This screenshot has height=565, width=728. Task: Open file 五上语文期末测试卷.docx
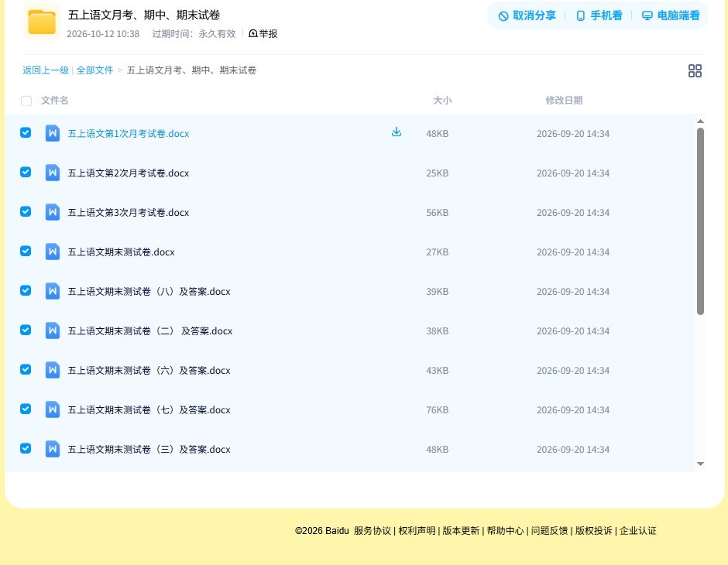click(121, 252)
